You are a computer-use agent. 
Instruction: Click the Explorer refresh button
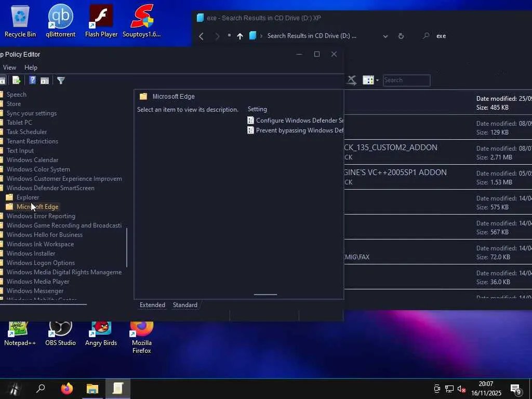coord(401,36)
